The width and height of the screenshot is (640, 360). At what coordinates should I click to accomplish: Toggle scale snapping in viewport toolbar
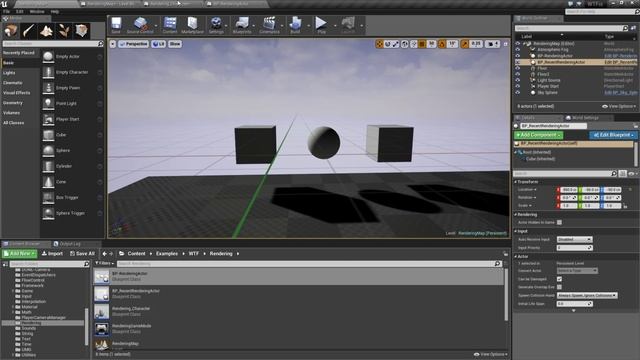(x=464, y=44)
